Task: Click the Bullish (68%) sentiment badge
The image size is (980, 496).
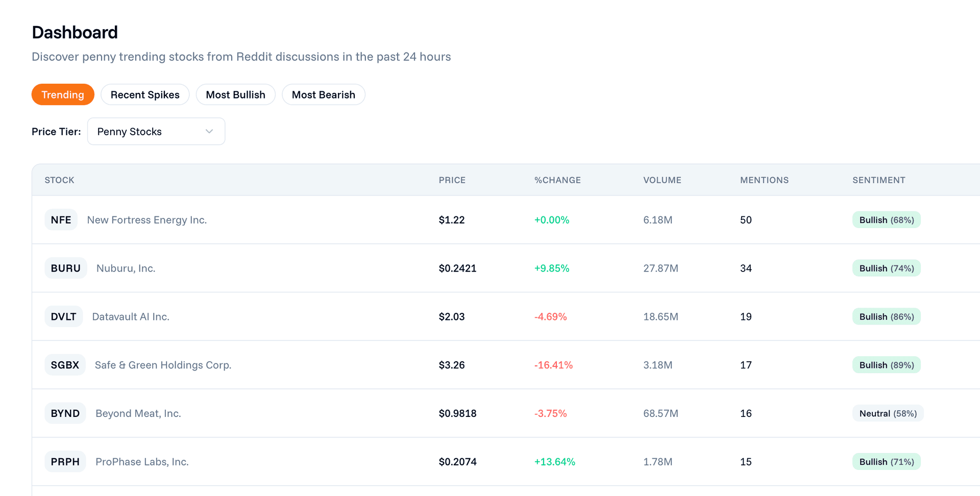Action: (886, 219)
